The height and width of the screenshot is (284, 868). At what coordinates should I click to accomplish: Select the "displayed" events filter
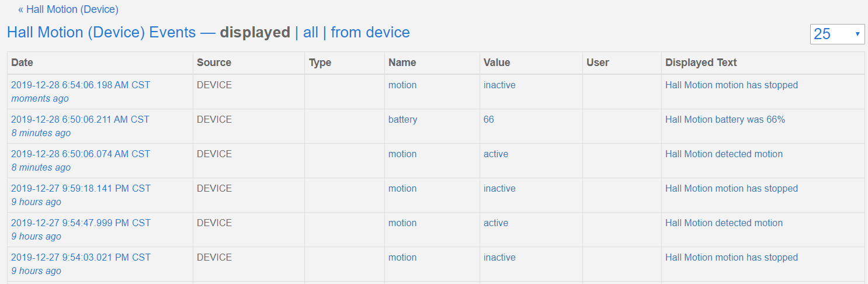(x=255, y=33)
